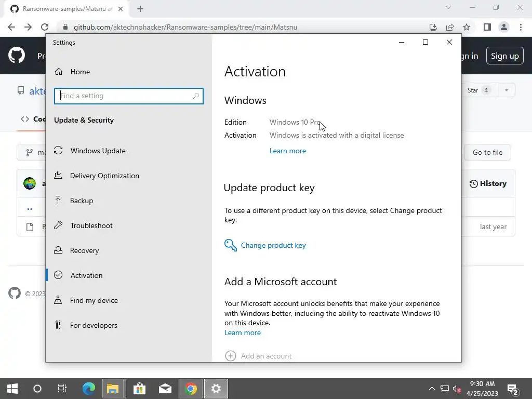The image size is (532, 399).
Task: Close the Ransomware-samples Chrome tab
Action: pos(120,9)
